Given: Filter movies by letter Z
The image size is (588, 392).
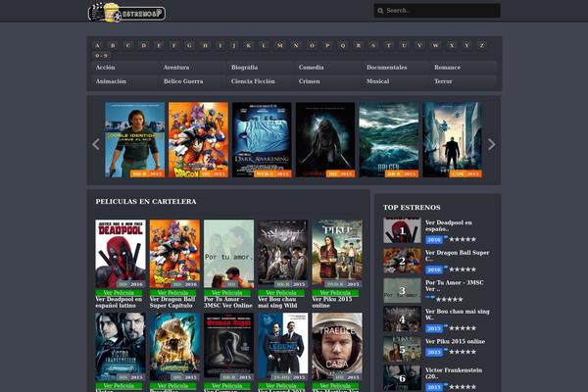Looking at the screenshot, I should coord(482,45).
